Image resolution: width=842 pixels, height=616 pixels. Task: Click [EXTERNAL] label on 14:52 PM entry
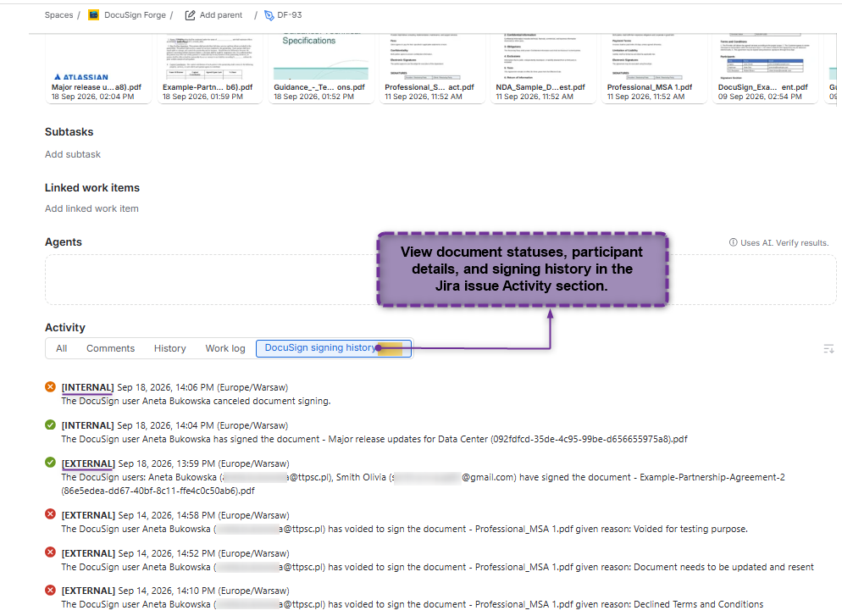coord(88,553)
